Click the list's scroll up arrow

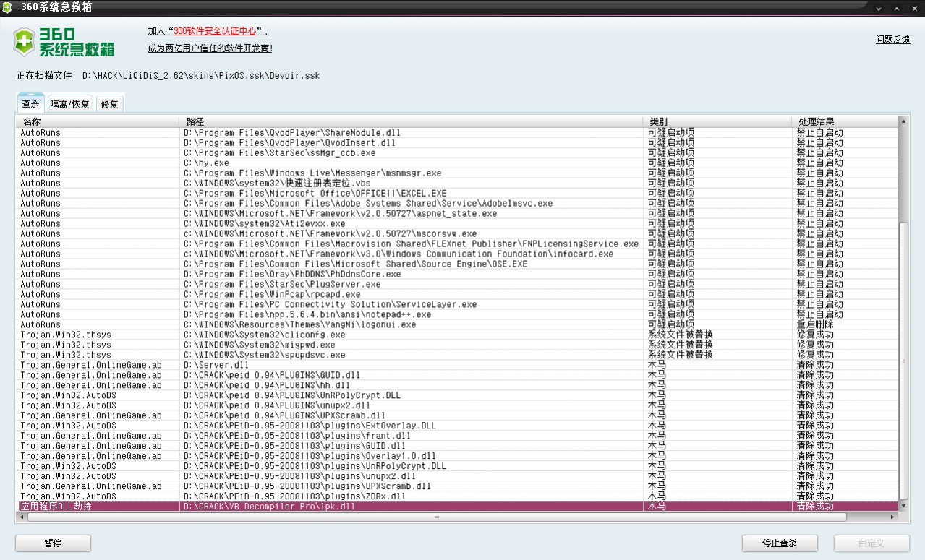click(903, 121)
